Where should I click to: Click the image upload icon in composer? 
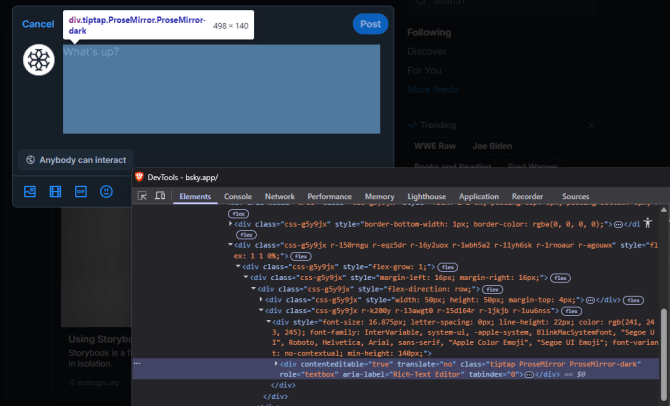(30, 191)
